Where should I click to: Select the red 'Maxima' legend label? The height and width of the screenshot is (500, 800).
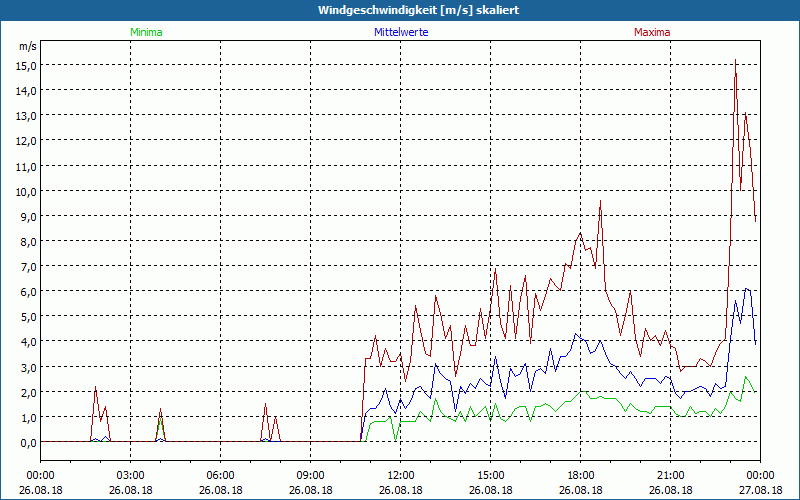(x=652, y=32)
